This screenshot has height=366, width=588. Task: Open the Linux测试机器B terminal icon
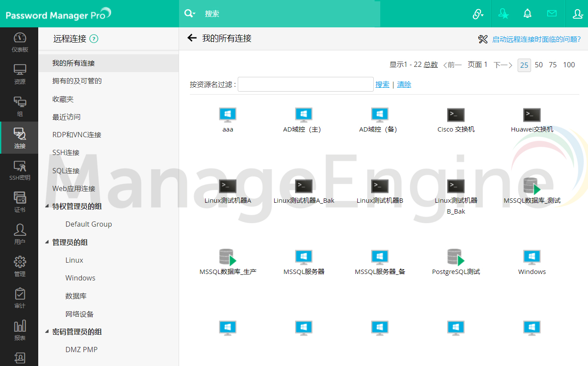tap(380, 186)
